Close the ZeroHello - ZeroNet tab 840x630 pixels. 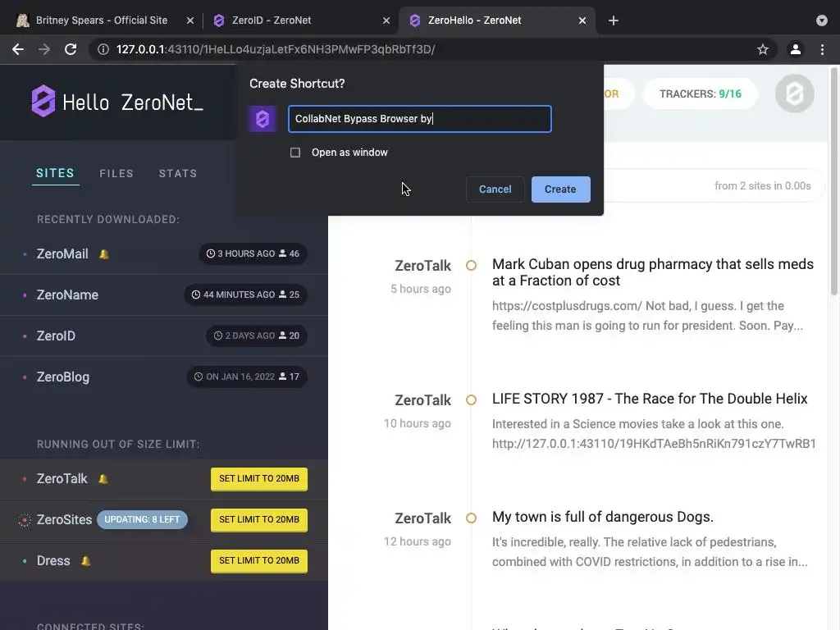tap(582, 21)
